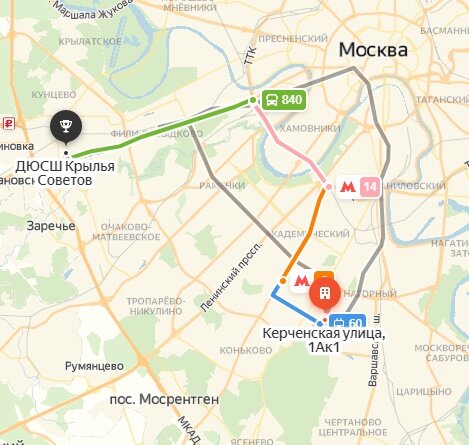The width and height of the screenshot is (469, 445).
Task: Click the Ленинский просп. road label
Action: tap(232, 276)
